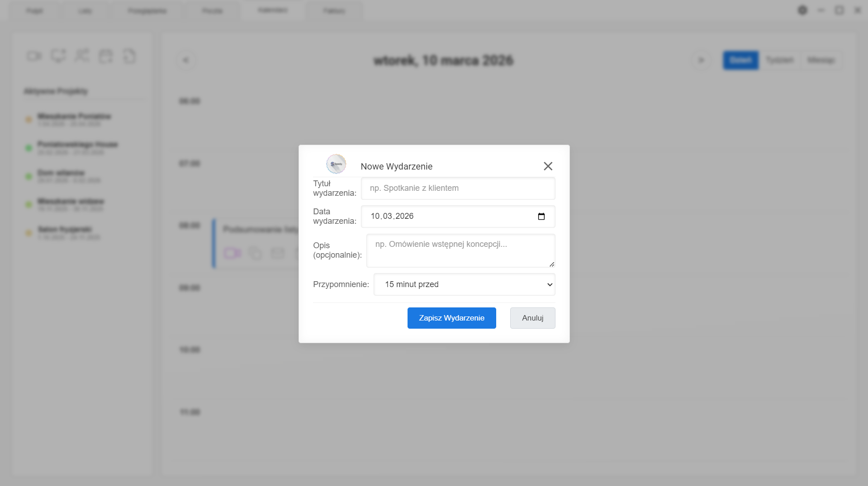Screen dimensions: 868x486
Task: Click the round app logo in dialog header
Action: click(x=336, y=164)
